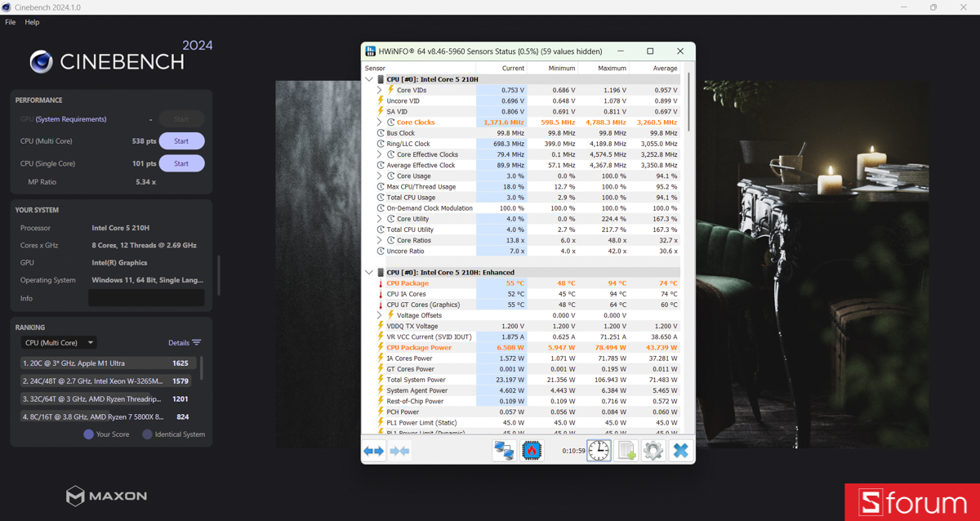Select the Apple M1 Ultra ranking entry
The width and height of the screenshot is (980, 521).
[x=108, y=363]
